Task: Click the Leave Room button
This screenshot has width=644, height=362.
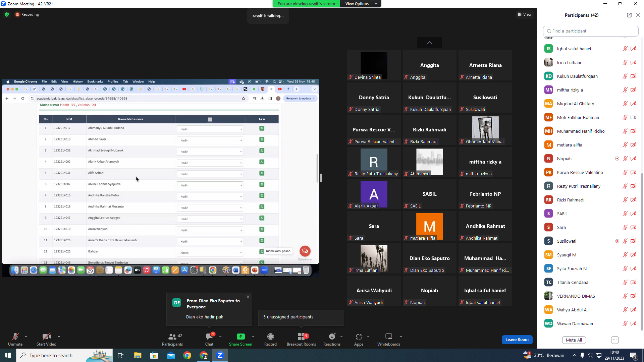Action: click(x=517, y=340)
